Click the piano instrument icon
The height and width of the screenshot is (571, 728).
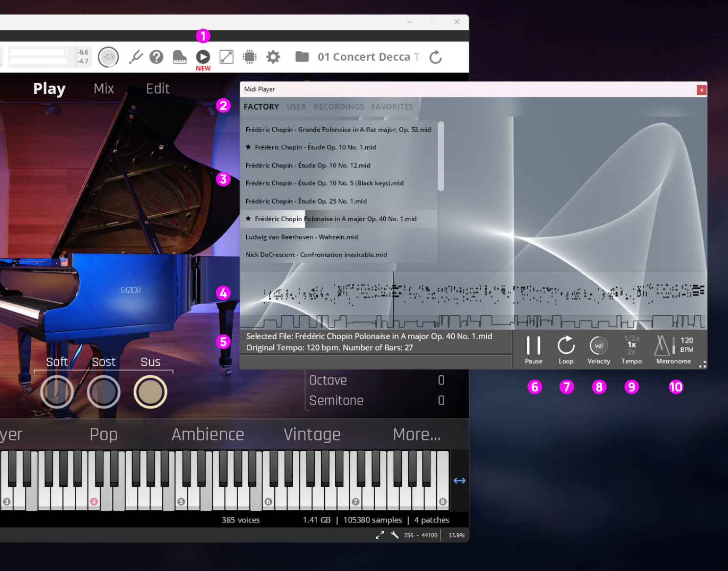(180, 57)
